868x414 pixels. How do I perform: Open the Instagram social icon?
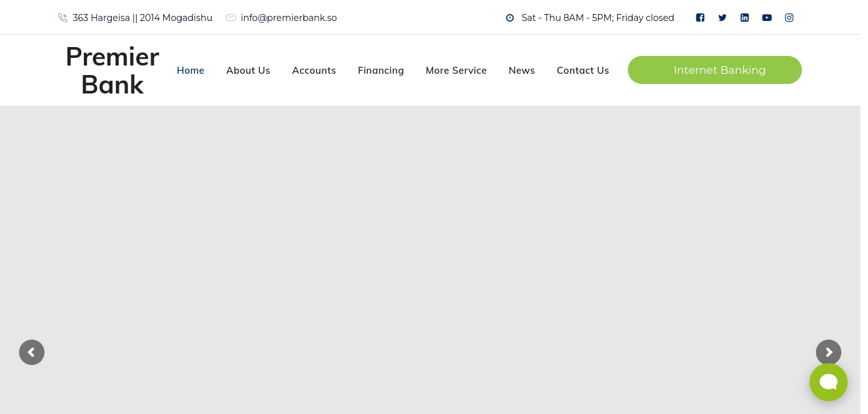pos(789,18)
